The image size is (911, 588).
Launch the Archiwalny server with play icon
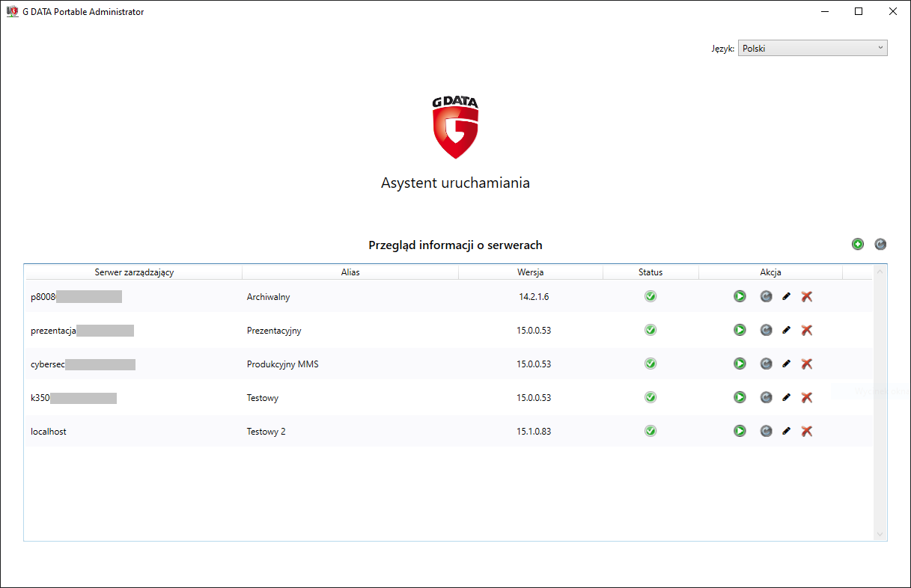(740, 296)
